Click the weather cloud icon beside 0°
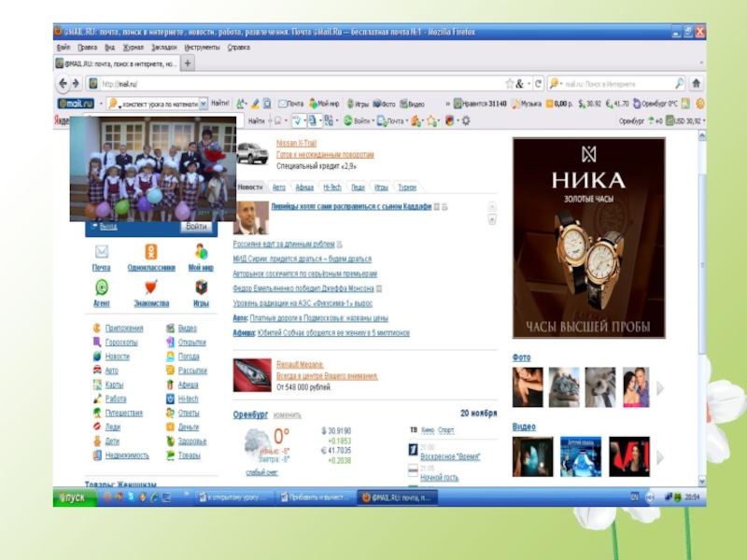This screenshot has width=747, height=560. pyautogui.click(x=258, y=441)
